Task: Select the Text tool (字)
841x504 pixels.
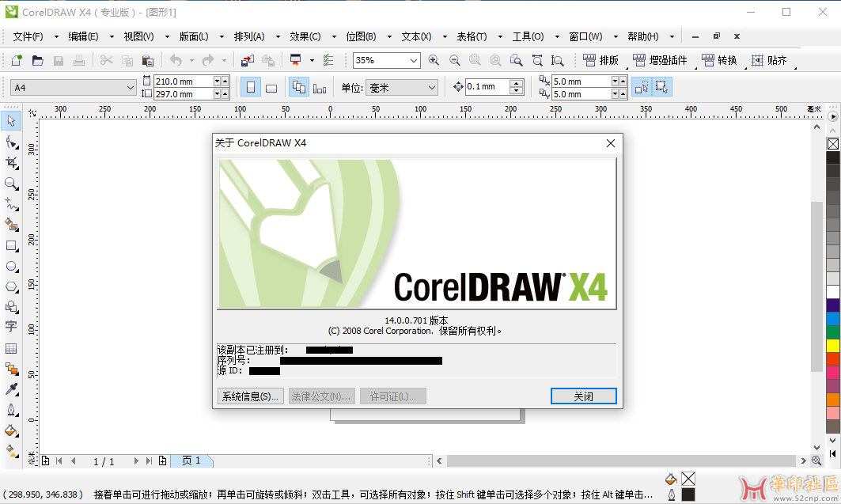Action: pos(11,327)
